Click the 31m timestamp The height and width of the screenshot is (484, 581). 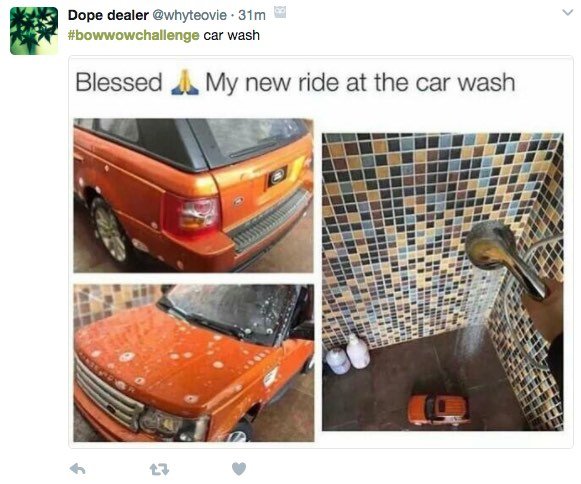pyautogui.click(x=252, y=15)
